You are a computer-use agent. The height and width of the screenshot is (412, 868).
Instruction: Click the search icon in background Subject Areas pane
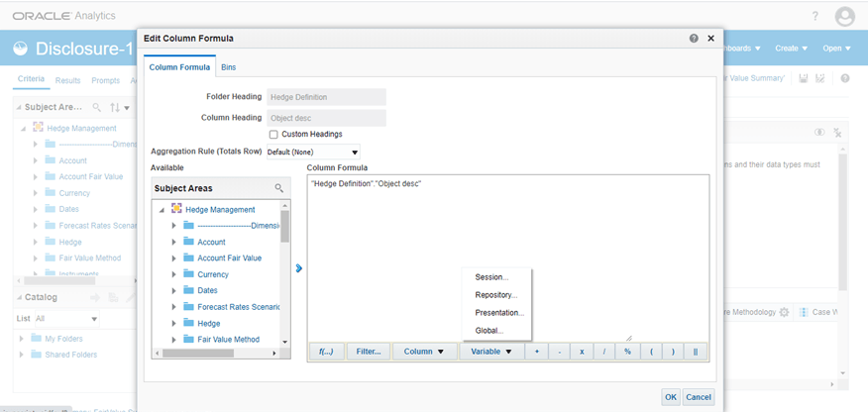[x=96, y=107]
